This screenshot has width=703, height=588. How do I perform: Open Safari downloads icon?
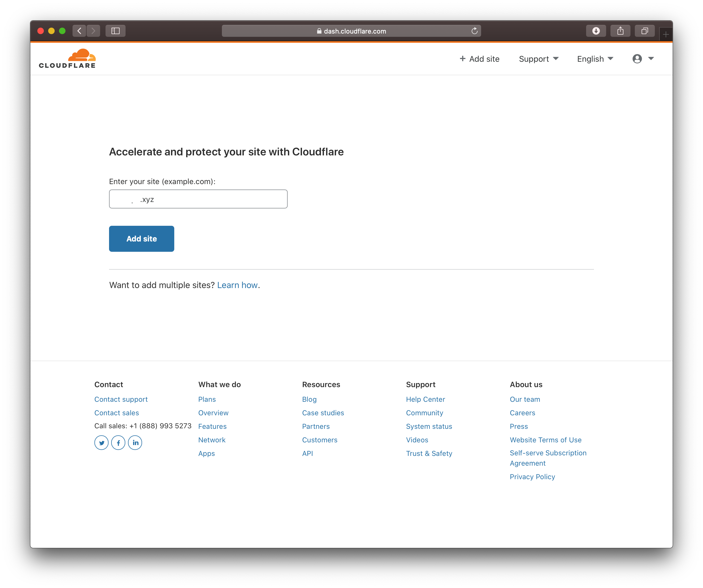point(596,31)
